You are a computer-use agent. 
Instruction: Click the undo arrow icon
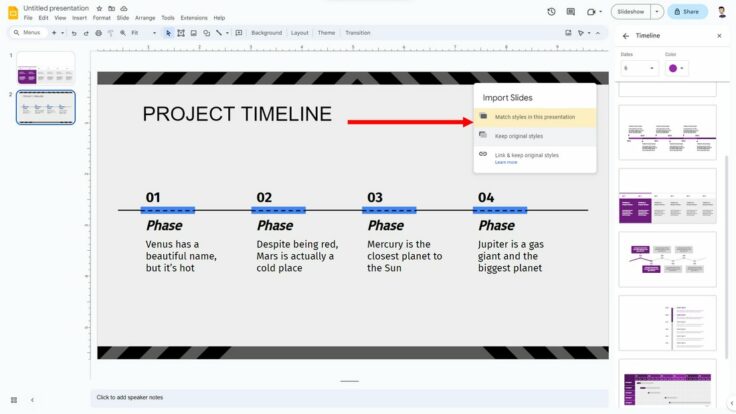73,33
